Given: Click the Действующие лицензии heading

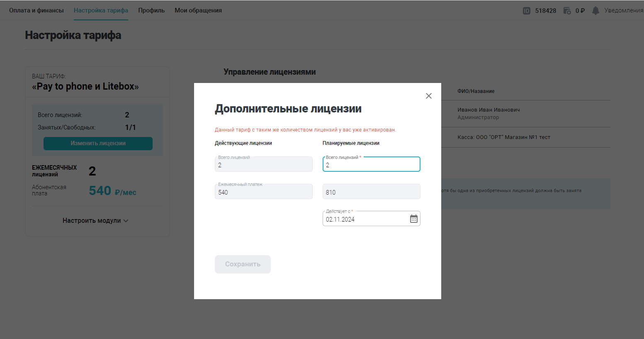Looking at the screenshot, I should (243, 143).
